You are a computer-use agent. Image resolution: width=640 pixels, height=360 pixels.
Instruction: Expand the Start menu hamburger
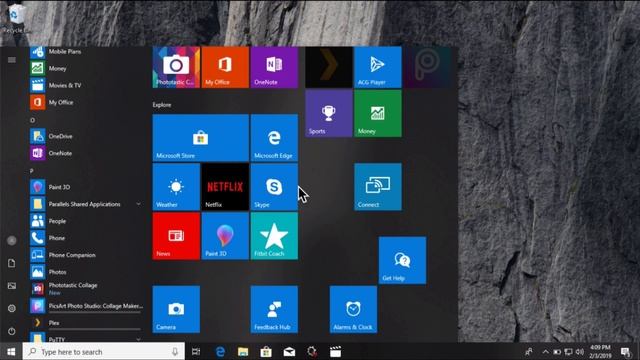(11, 60)
